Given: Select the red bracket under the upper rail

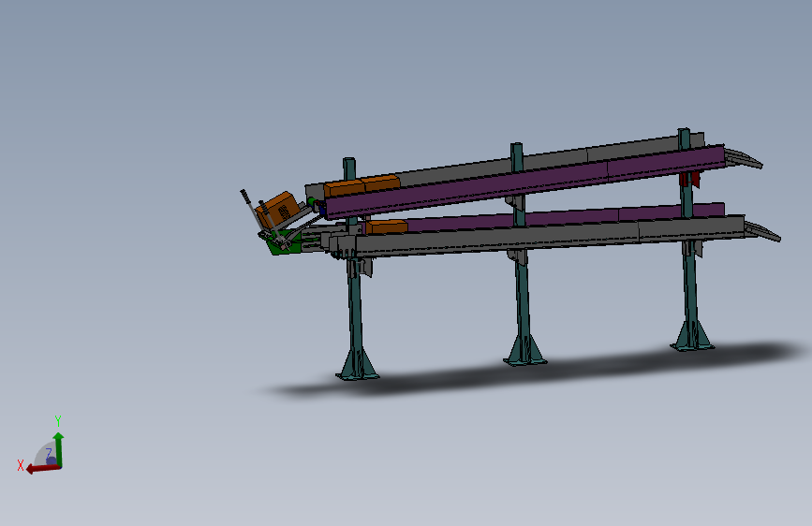Looking at the screenshot, I should [x=690, y=179].
